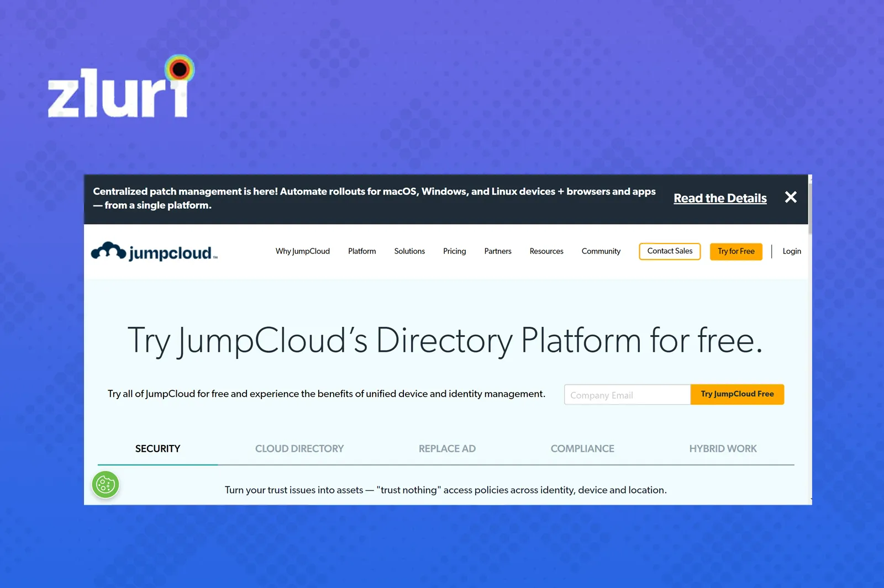The height and width of the screenshot is (588, 884).
Task: Open the Why JumpCloud menu
Action: click(303, 251)
